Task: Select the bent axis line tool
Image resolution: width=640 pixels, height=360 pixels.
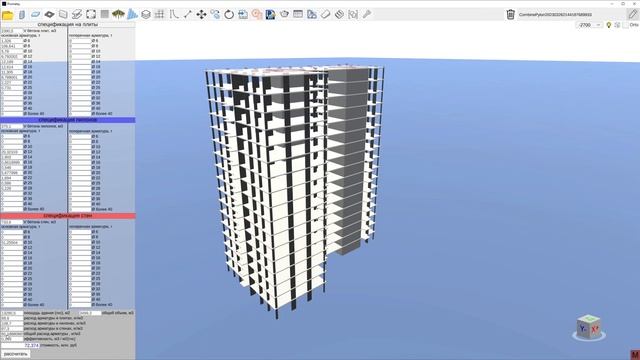Action: (x=174, y=15)
